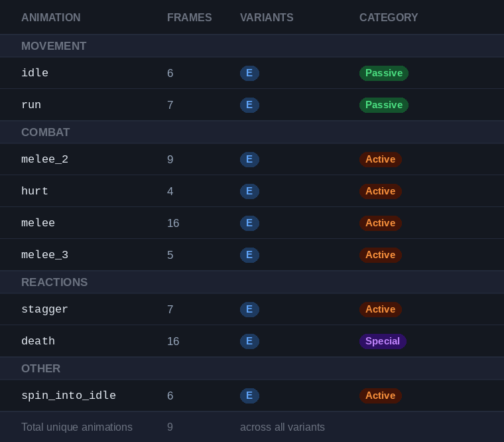Click the ANIMATION column header
504x442 pixels.
[51, 17]
